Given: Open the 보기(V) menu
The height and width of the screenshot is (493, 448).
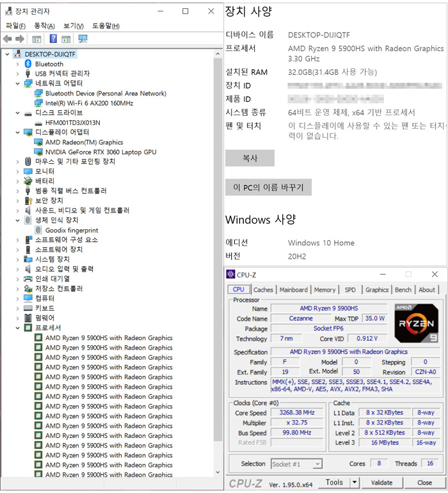Looking at the screenshot, I should pos(73,26).
